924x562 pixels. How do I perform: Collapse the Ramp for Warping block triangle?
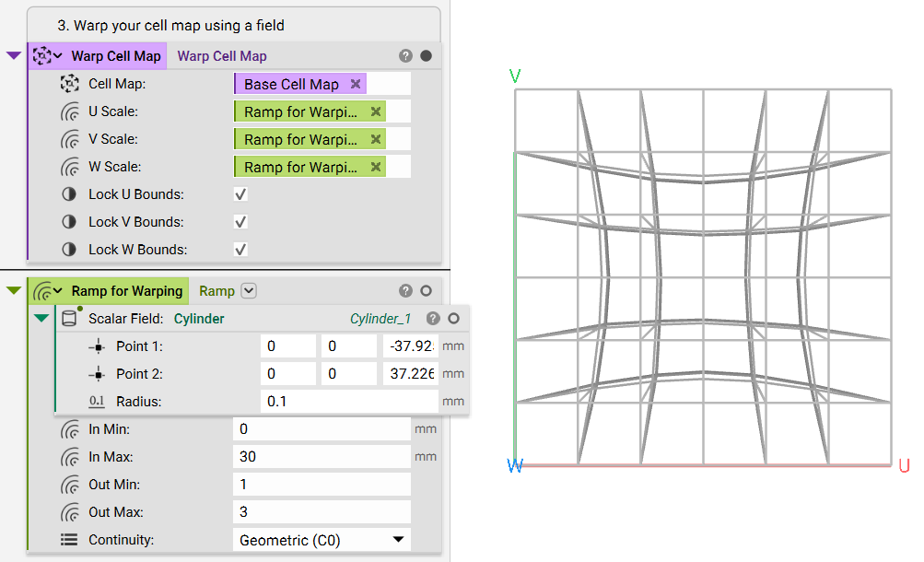[x=14, y=290]
